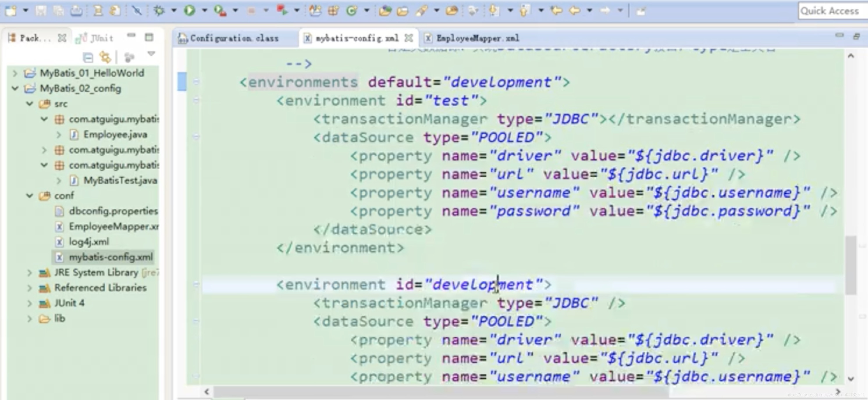
Task: Click the New Java Project icon
Action: 315,11
